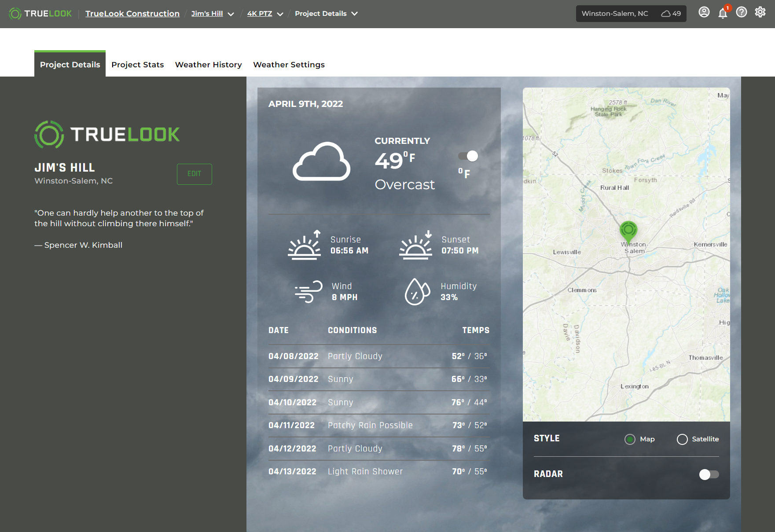Open notifications bell icon
The height and width of the screenshot is (532, 775).
[x=723, y=13]
